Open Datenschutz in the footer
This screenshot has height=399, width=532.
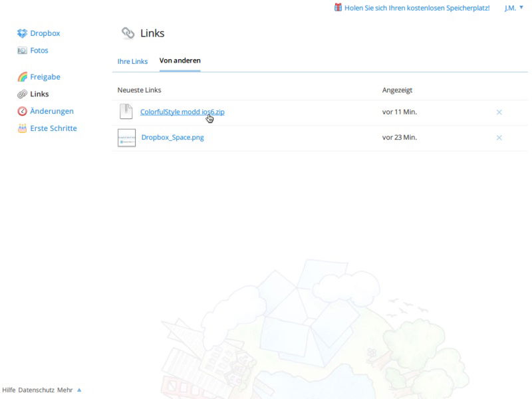(37, 390)
